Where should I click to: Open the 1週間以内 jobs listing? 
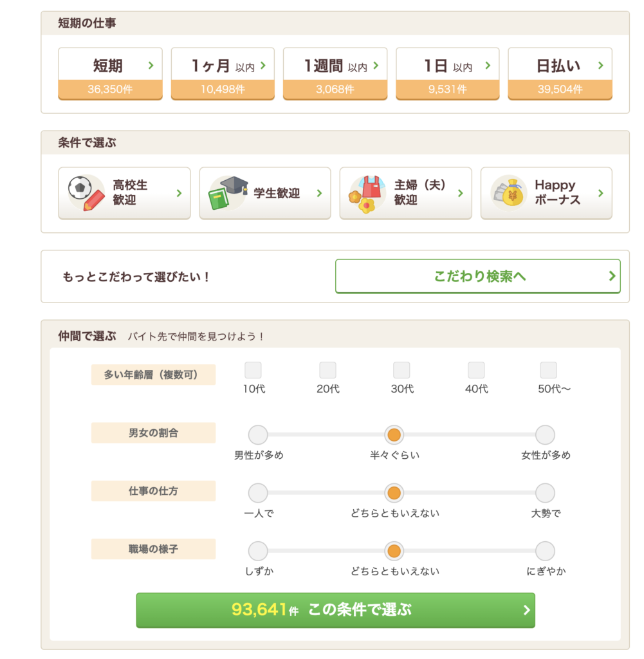tap(335, 72)
